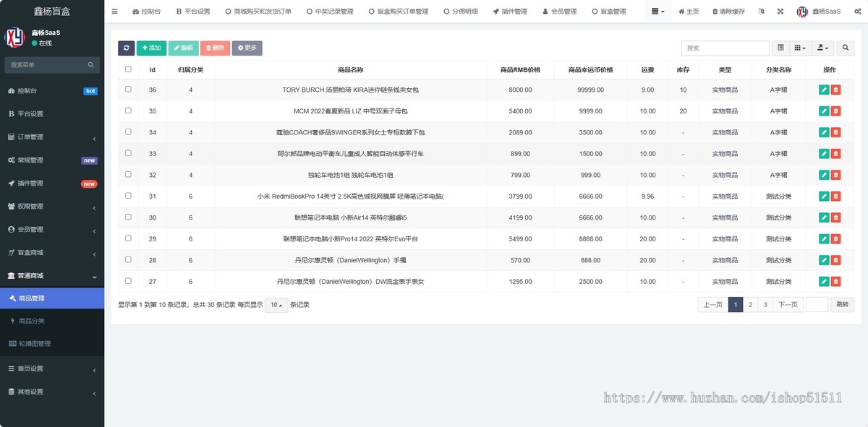868x427 pixels.
Task: Delete product row with Id 33
Action: [835, 154]
